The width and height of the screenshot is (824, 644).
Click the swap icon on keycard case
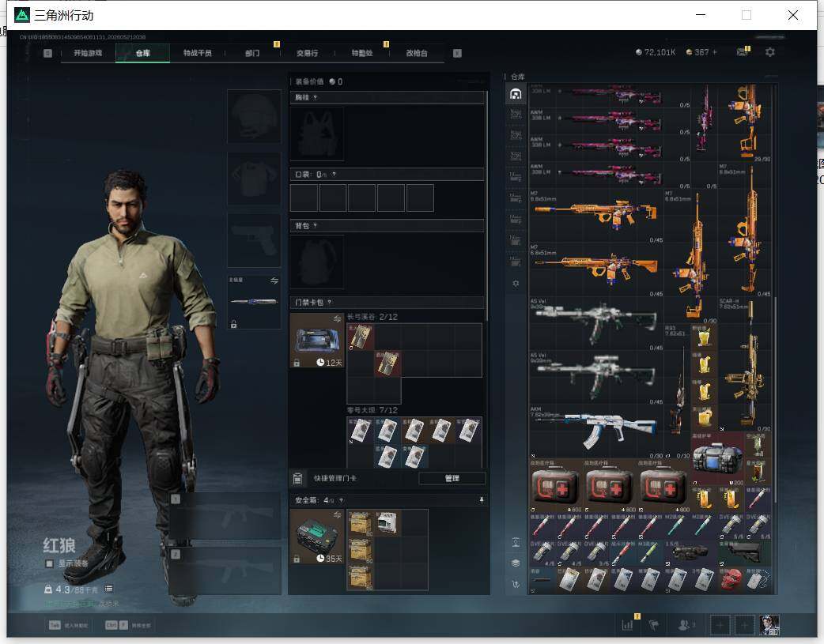(338, 319)
